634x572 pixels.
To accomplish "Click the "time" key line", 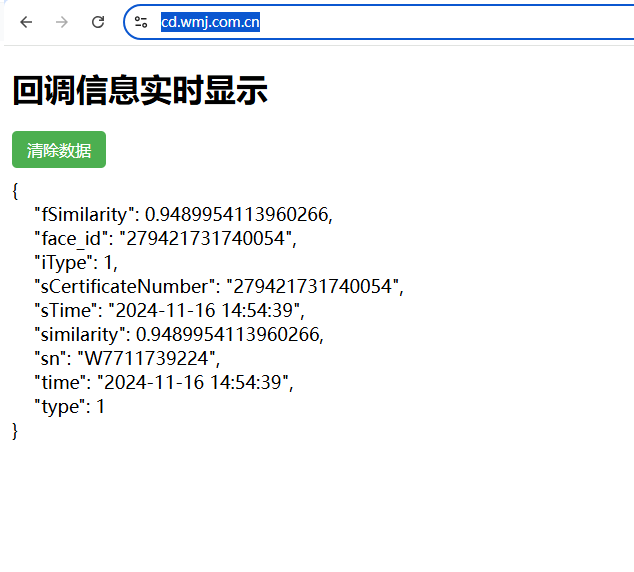I will (x=60, y=382).
